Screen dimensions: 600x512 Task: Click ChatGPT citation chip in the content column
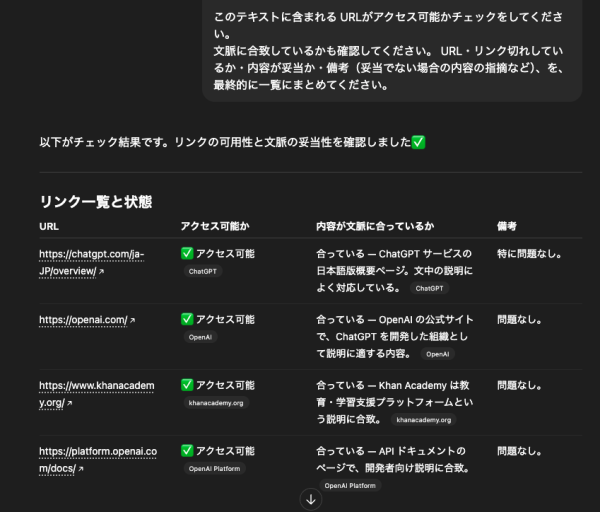click(x=429, y=288)
